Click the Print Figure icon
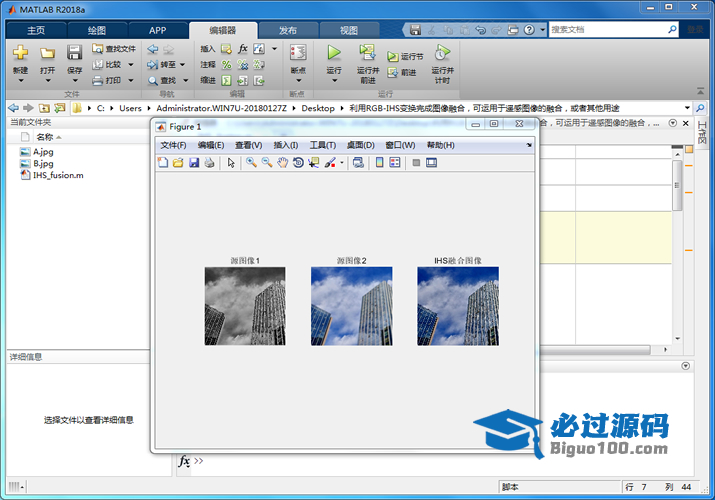Screen dimensions: 715x500 pyautogui.click(x=209, y=163)
